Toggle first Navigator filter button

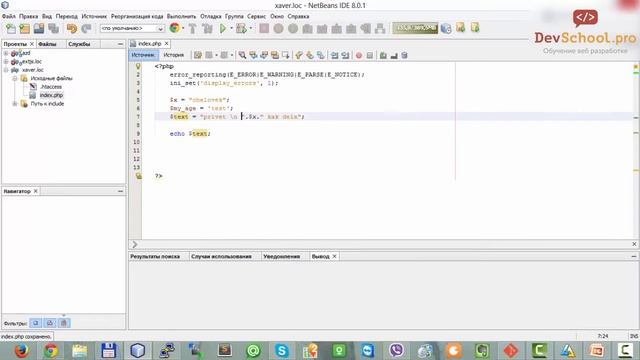(x=36, y=323)
